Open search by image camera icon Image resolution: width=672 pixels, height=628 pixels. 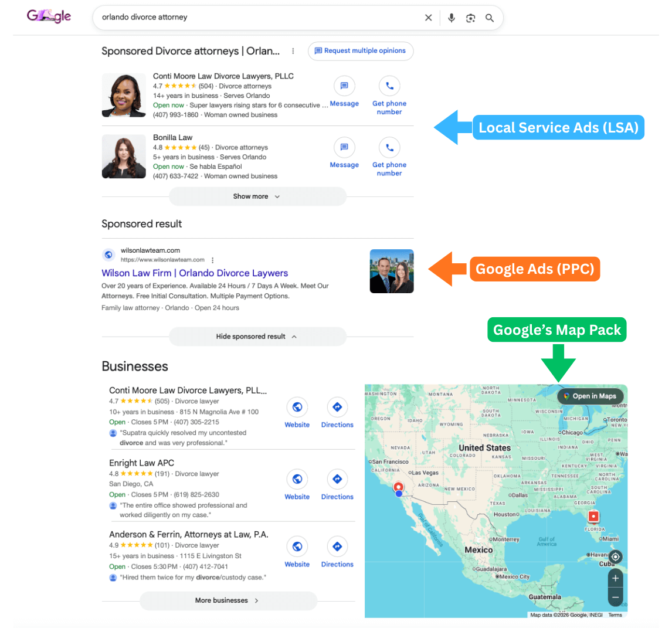tap(470, 18)
